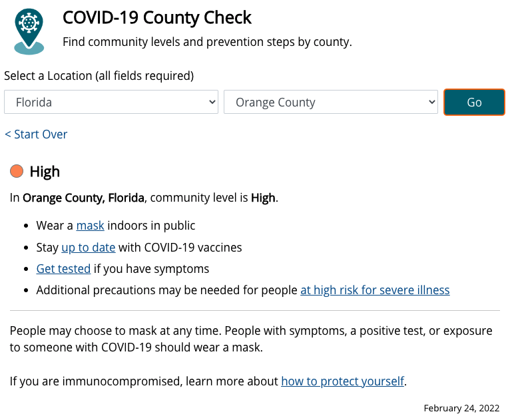Screen dimensions: 516x420
Task: Open the Orange County dropdown
Action: point(331,103)
